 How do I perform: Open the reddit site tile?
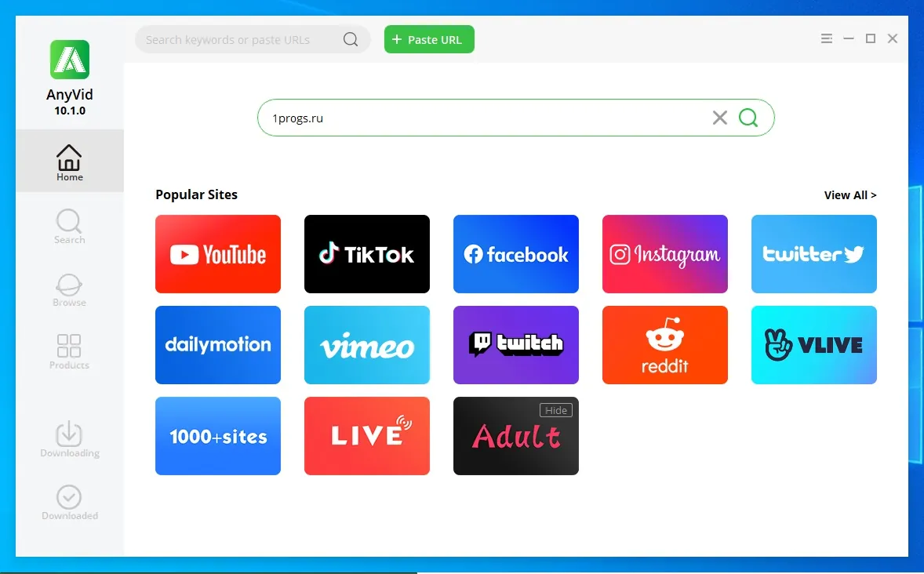click(x=664, y=345)
